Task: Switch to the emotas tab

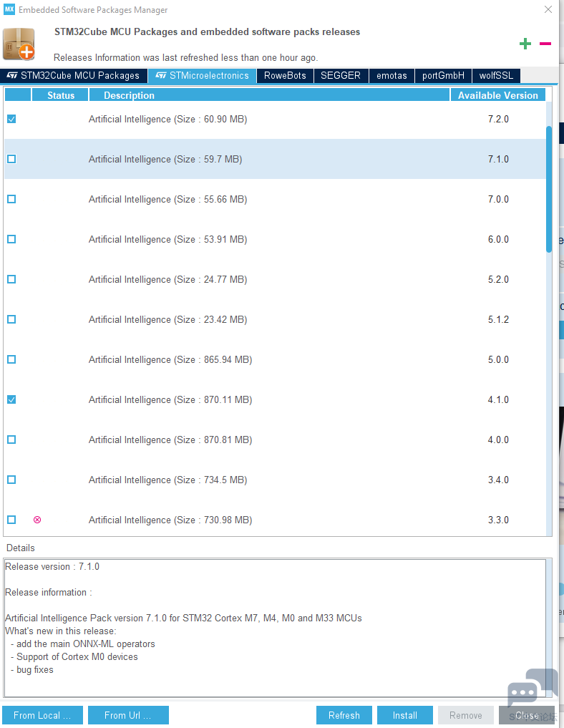Action: pos(392,76)
